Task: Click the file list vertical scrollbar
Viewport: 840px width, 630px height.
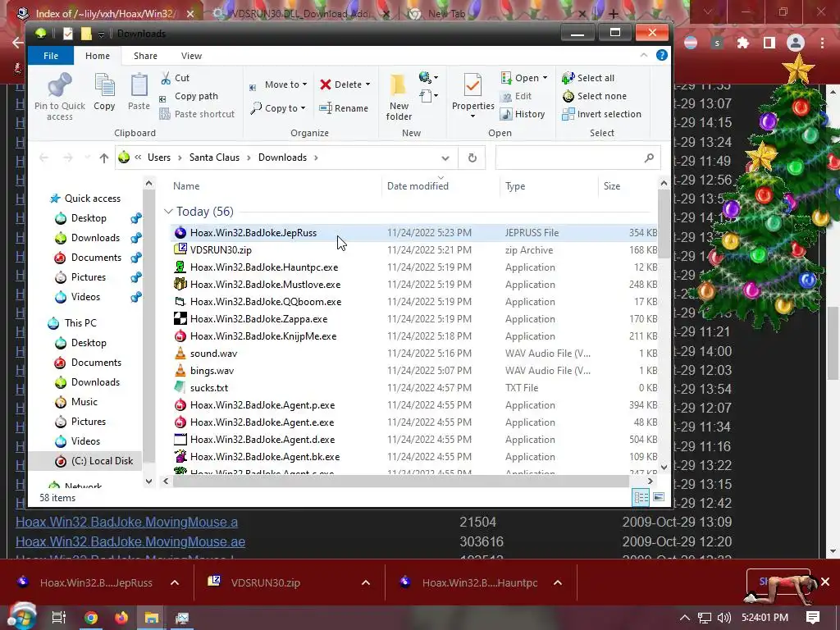Action: [x=664, y=225]
